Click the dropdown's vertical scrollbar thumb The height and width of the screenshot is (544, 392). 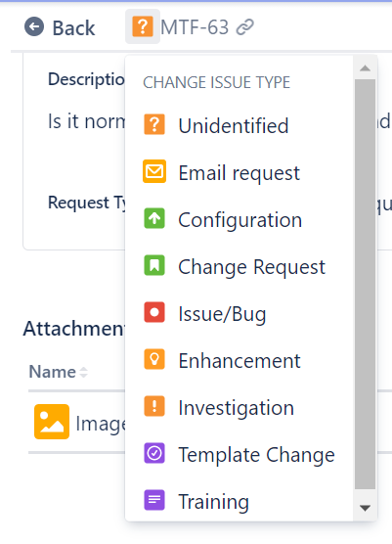(x=365, y=284)
